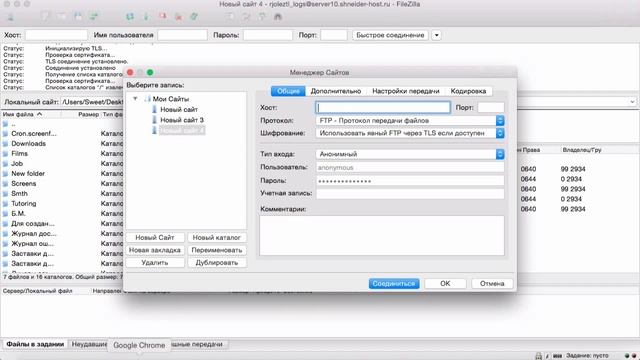Click the Films folder icon in local list
The image size is (640, 360).
point(5,153)
